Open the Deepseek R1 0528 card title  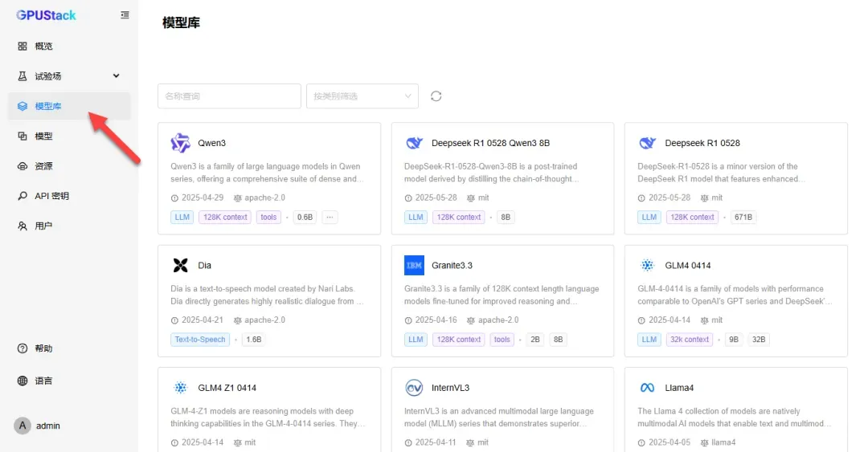(702, 143)
